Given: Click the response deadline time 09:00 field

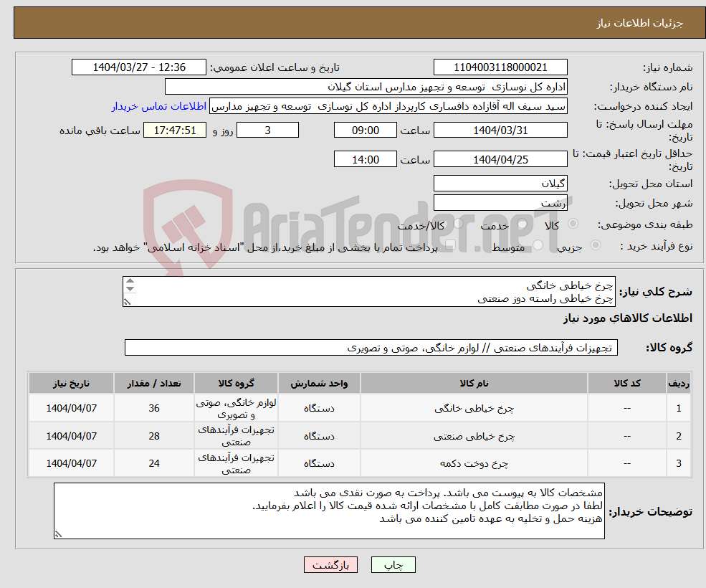Looking at the screenshot, I should coord(365,131).
